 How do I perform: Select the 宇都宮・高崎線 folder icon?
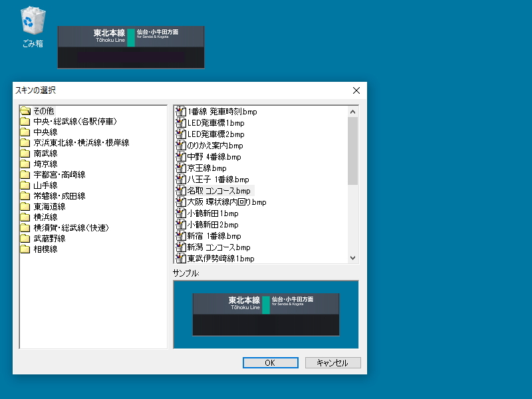coord(25,175)
